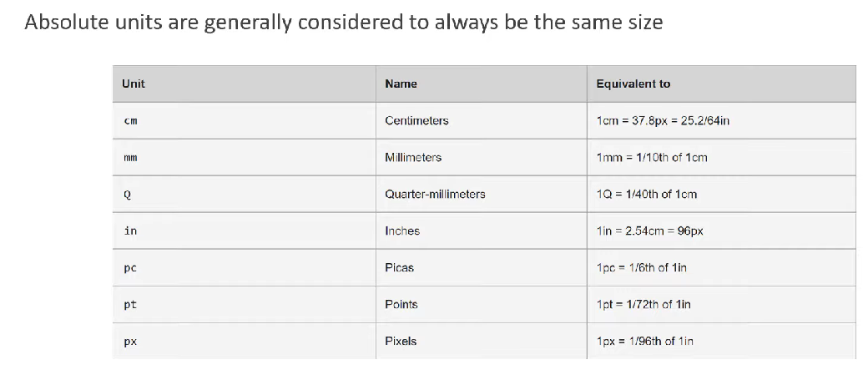This screenshot has width=868, height=370.
Task: Select the Picas name cell
Action: 399,268
